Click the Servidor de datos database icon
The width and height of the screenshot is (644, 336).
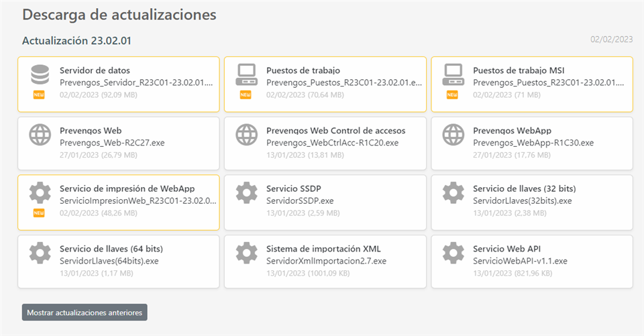[x=40, y=75]
